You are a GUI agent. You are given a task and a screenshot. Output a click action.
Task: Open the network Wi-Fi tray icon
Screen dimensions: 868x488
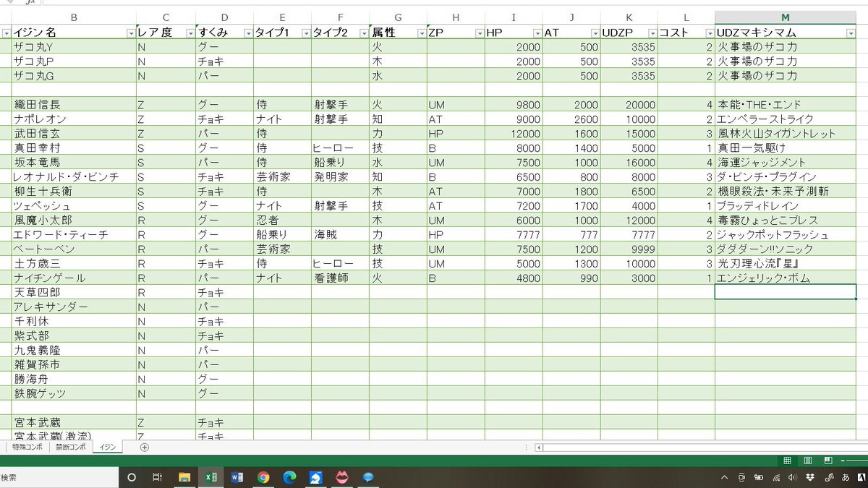tap(776, 477)
